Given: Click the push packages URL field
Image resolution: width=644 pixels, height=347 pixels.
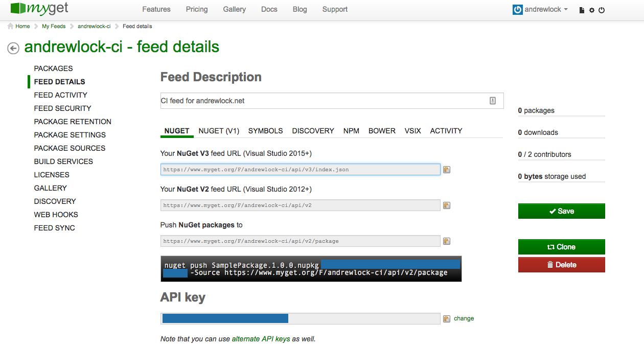Looking at the screenshot, I should click(x=301, y=241).
